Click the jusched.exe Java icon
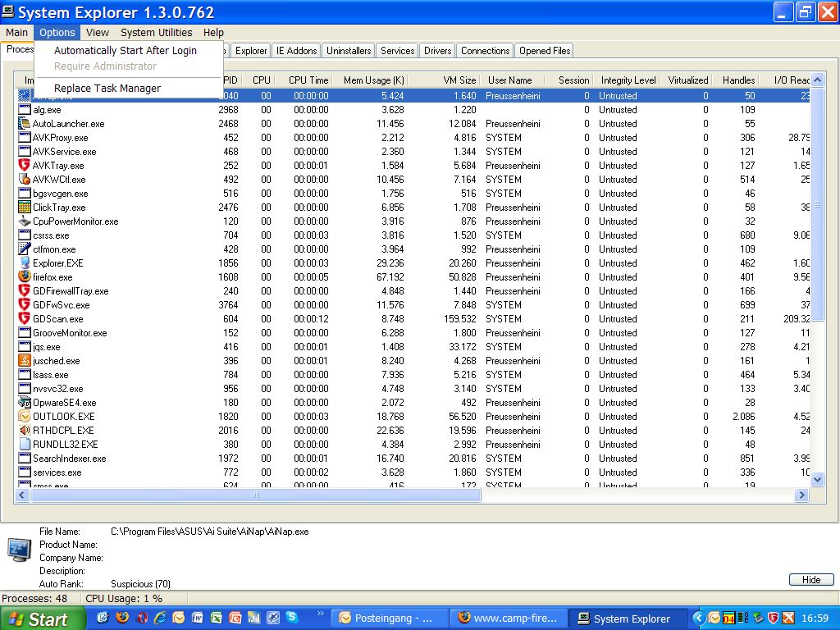Viewport: 840px width, 630px height. point(25,361)
